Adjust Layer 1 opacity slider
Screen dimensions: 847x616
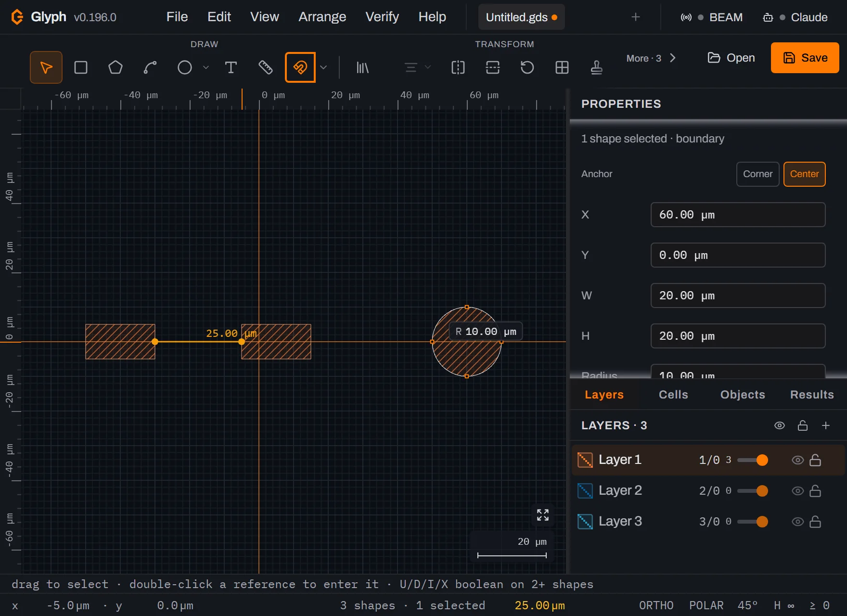753,460
